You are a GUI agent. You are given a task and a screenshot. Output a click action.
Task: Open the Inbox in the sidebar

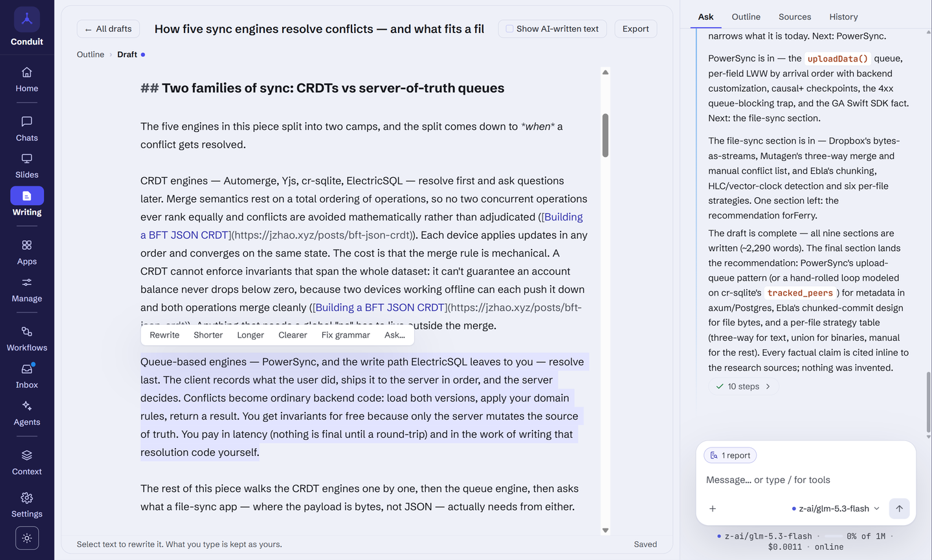27,376
